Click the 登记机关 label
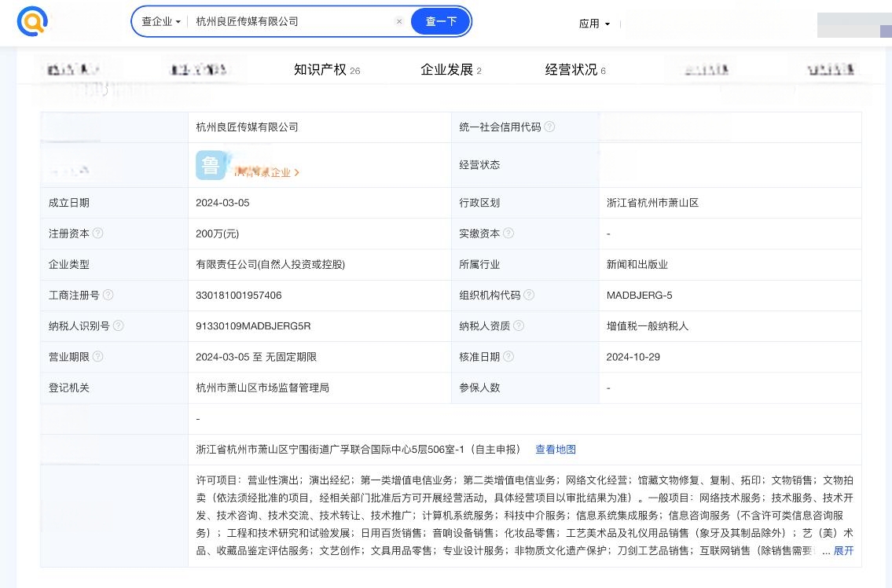Viewport: 892px width, 588px height. pos(69,388)
